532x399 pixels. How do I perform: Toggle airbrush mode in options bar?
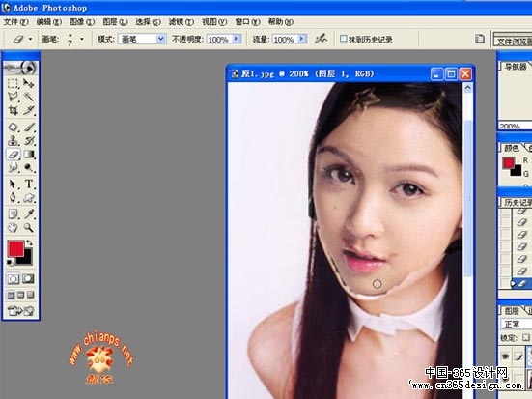click(321, 39)
